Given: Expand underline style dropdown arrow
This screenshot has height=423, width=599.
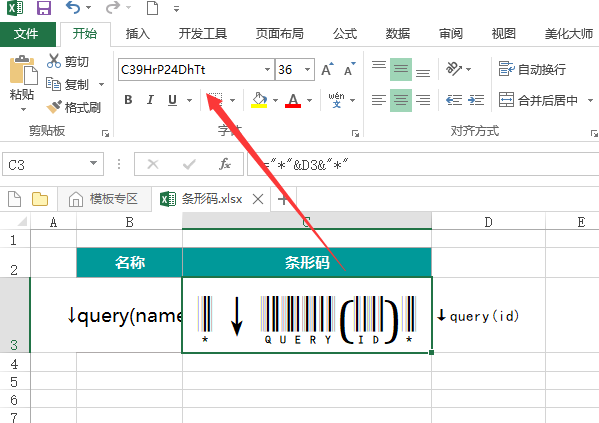Looking at the screenshot, I should click(189, 100).
